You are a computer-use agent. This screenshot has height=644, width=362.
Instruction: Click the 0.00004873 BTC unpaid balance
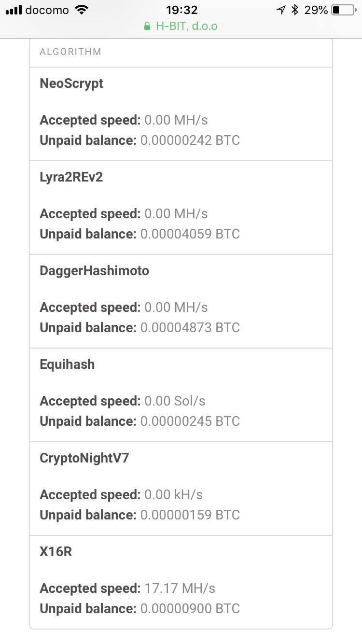[x=190, y=327]
